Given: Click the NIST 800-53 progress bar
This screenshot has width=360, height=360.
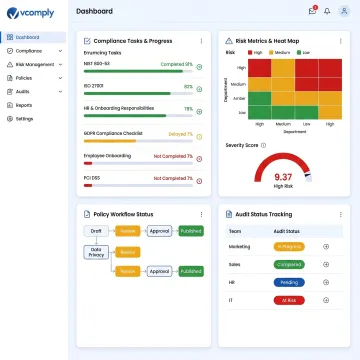Looking at the screenshot, I should 138,71.
